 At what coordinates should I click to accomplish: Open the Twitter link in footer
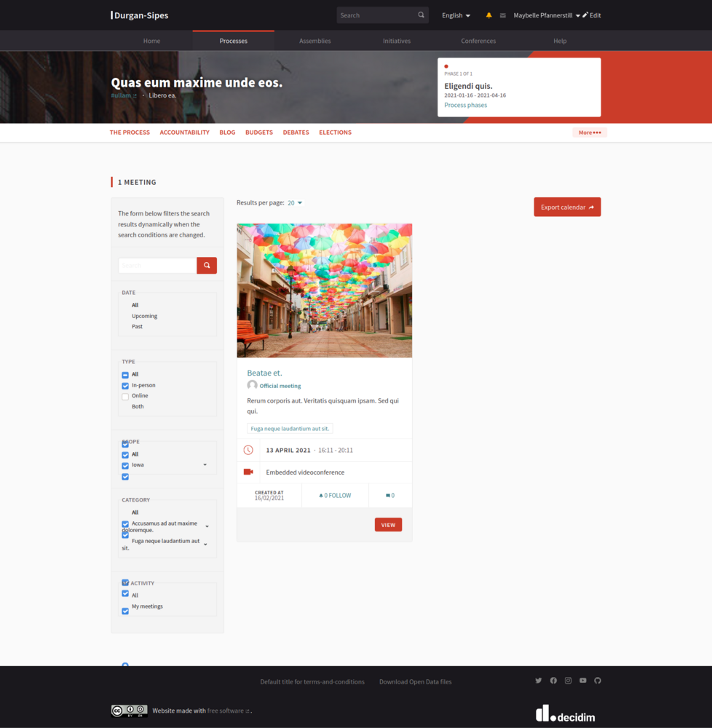tap(539, 681)
